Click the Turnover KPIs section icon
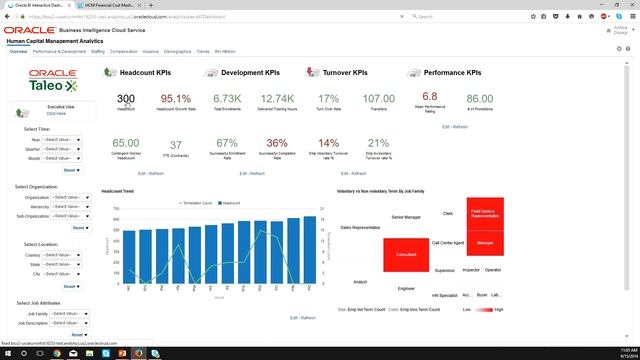The height and width of the screenshot is (360, 640). [x=312, y=72]
